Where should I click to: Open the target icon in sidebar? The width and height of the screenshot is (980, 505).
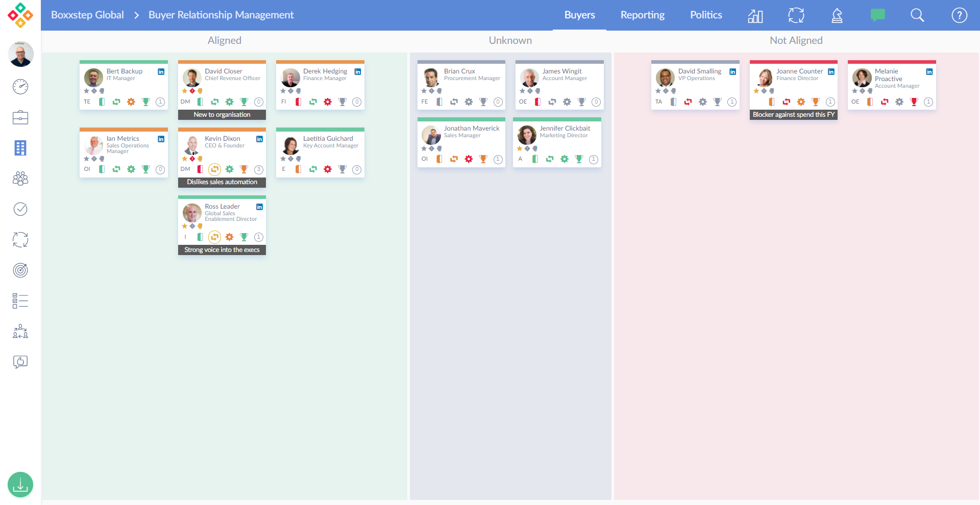(20, 270)
